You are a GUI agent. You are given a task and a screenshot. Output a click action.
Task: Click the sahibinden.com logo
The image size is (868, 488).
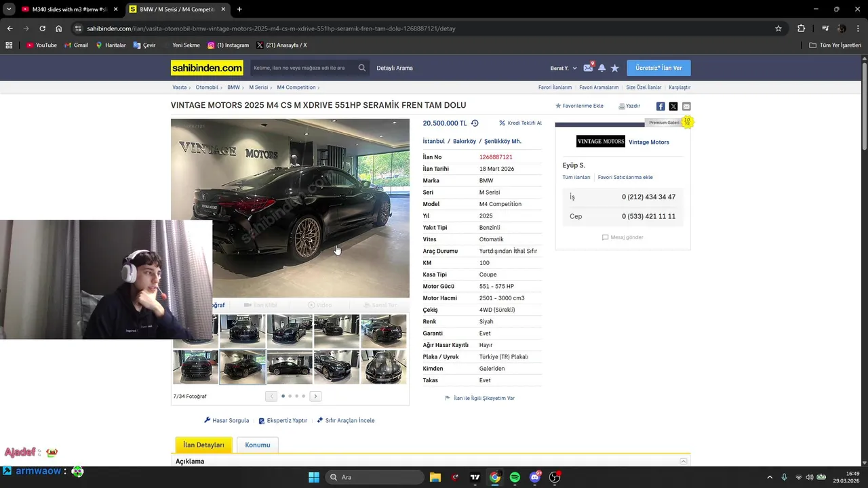pyautogui.click(x=207, y=68)
